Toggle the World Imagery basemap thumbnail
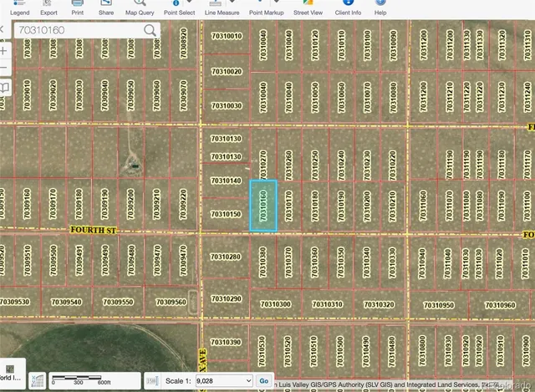Viewport: 535px width, 392px height. point(12,373)
